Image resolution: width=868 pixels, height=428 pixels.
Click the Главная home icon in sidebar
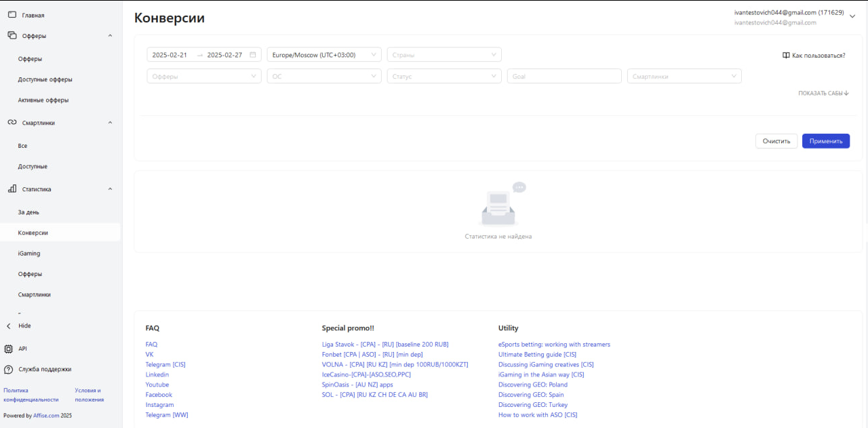[12, 15]
